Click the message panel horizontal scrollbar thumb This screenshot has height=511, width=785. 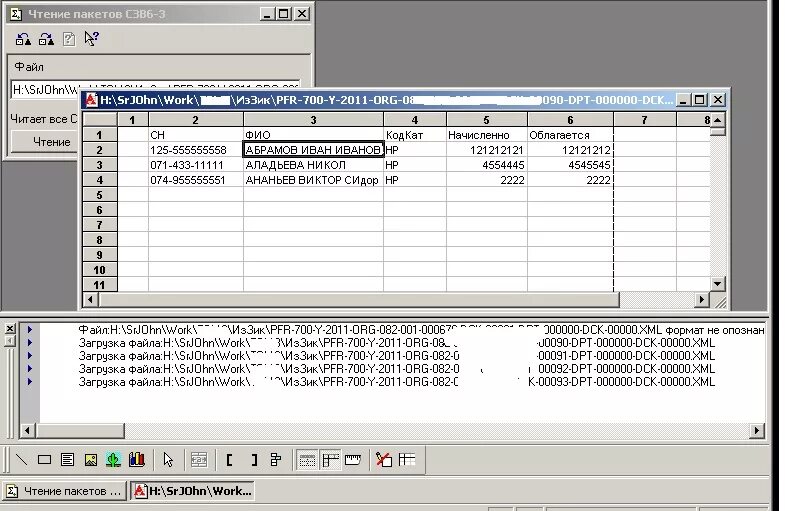tap(80, 430)
